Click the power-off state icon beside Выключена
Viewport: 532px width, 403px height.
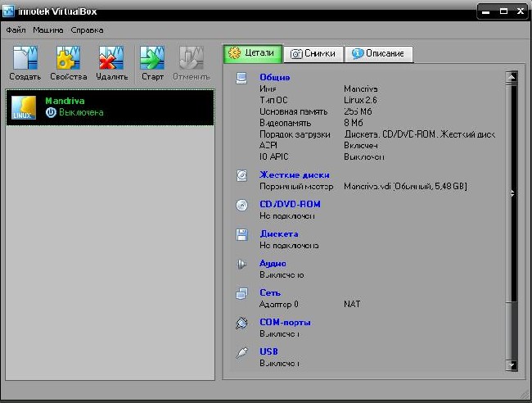click(51, 112)
